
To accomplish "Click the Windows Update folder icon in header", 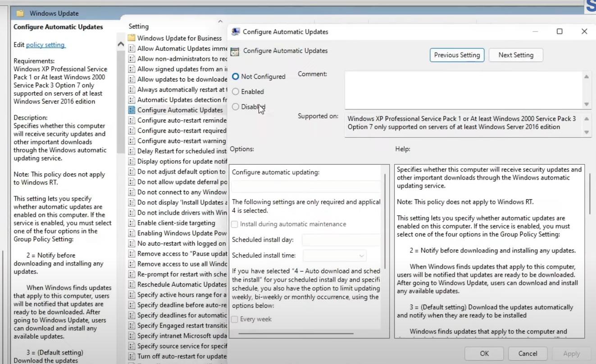I will point(20,13).
